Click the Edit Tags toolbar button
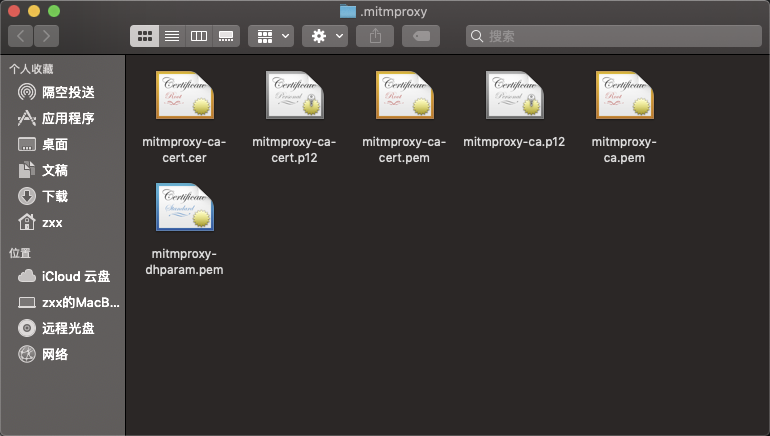Image resolution: width=770 pixels, height=436 pixels. [x=421, y=36]
